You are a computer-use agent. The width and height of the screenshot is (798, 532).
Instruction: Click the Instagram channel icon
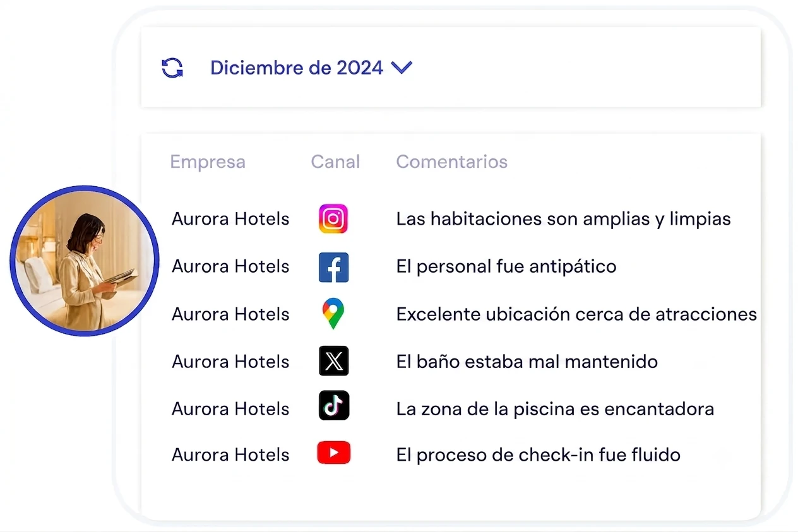[x=333, y=219]
